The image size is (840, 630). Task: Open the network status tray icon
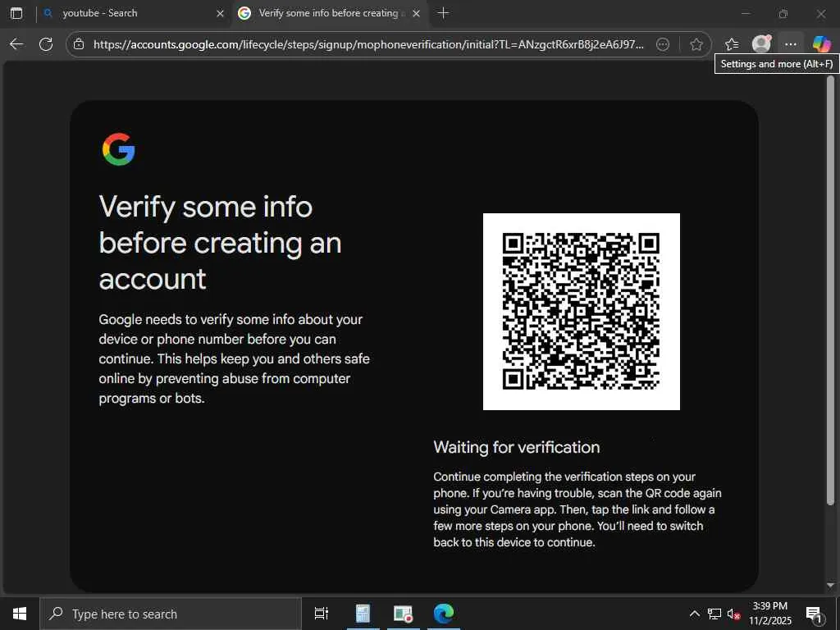coord(714,614)
